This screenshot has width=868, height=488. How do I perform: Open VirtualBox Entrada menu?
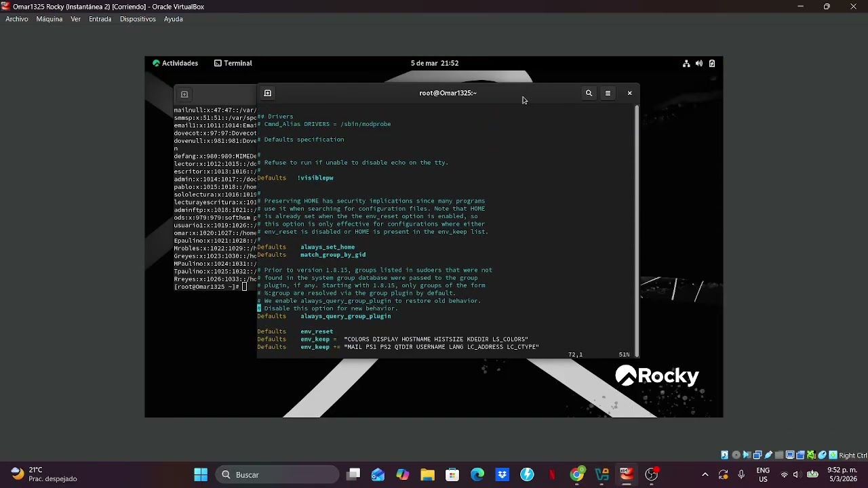100,19
